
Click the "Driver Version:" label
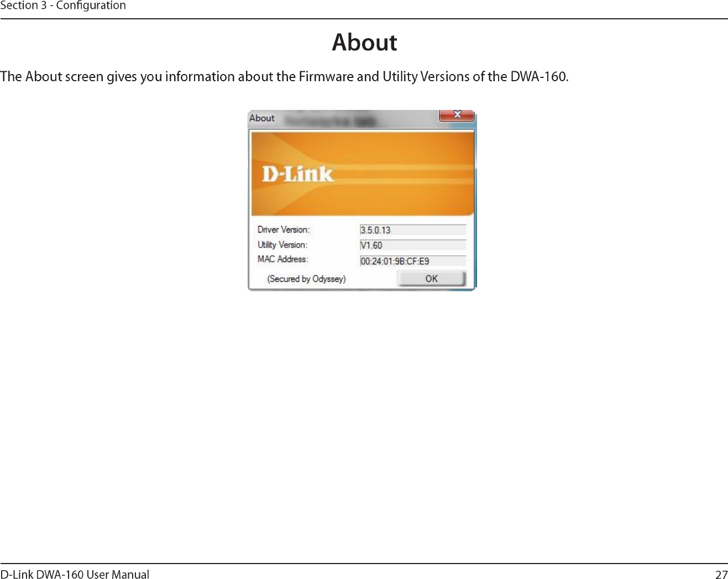pyautogui.click(x=284, y=230)
